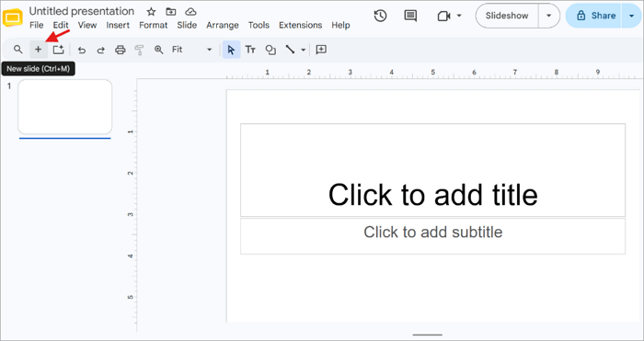
Task: Open the Extensions menu
Action: point(300,25)
